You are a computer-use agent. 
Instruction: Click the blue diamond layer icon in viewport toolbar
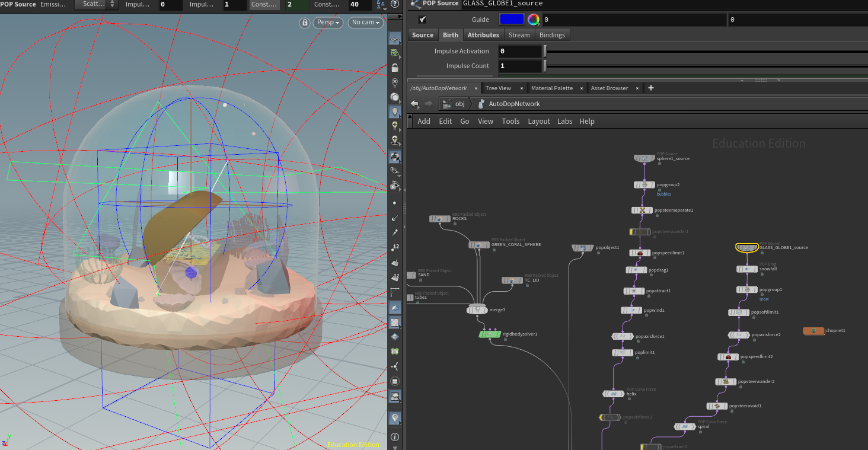pos(395,337)
